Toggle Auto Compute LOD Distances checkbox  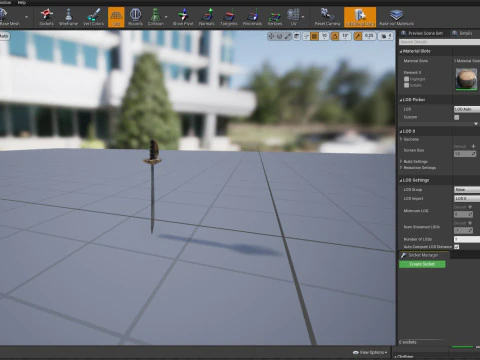click(457, 247)
